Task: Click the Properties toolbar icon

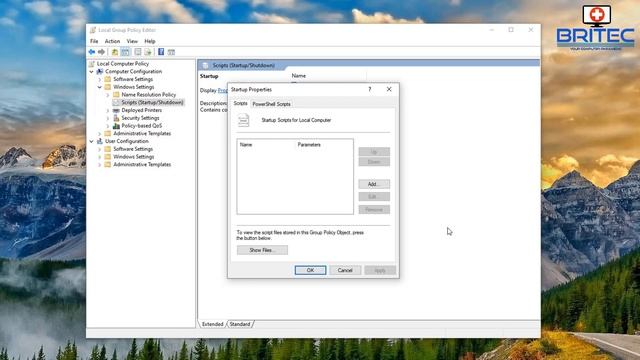Action: (138, 52)
